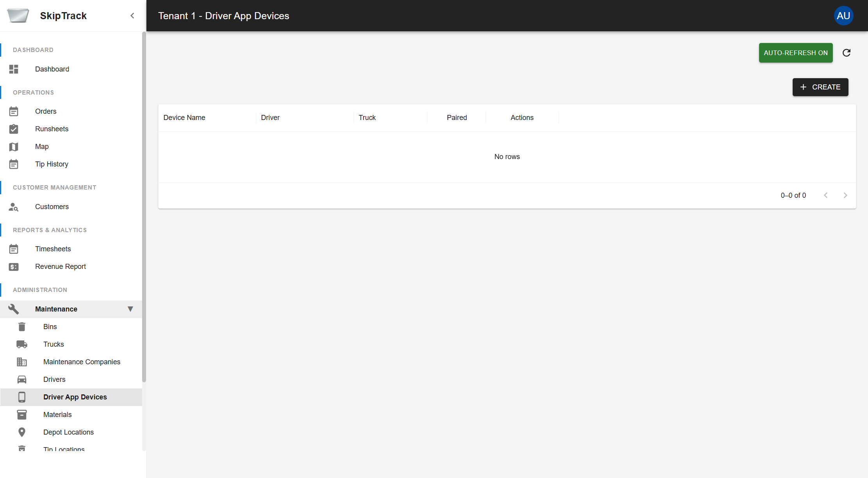Click the refresh icon near Auto-Refresh
Viewport: 868px width, 478px height.
(x=846, y=53)
